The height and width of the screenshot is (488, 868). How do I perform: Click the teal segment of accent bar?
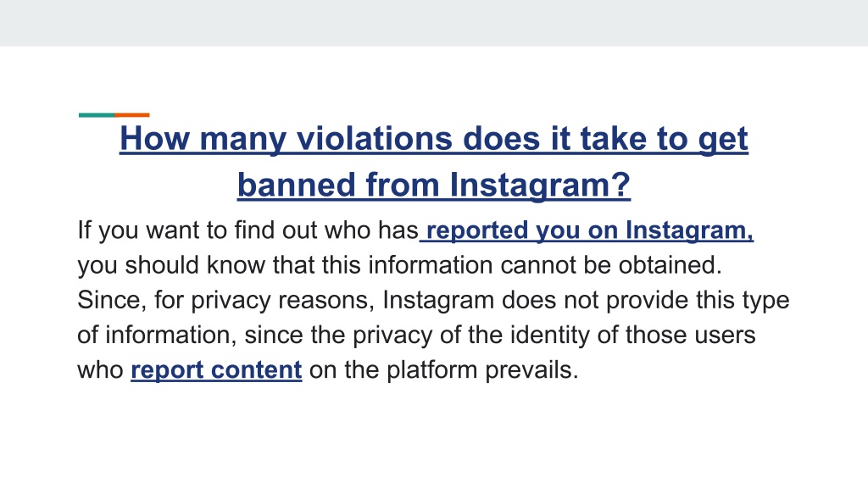point(97,115)
